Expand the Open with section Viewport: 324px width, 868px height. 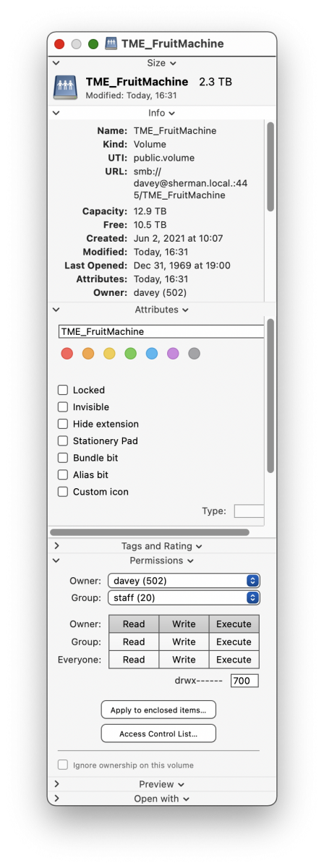click(x=162, y=799)
